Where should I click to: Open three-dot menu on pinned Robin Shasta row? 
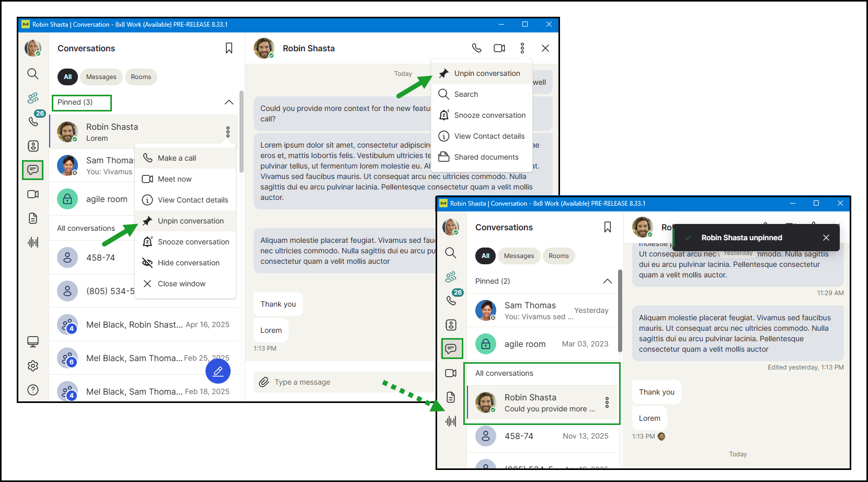(228, 132)
